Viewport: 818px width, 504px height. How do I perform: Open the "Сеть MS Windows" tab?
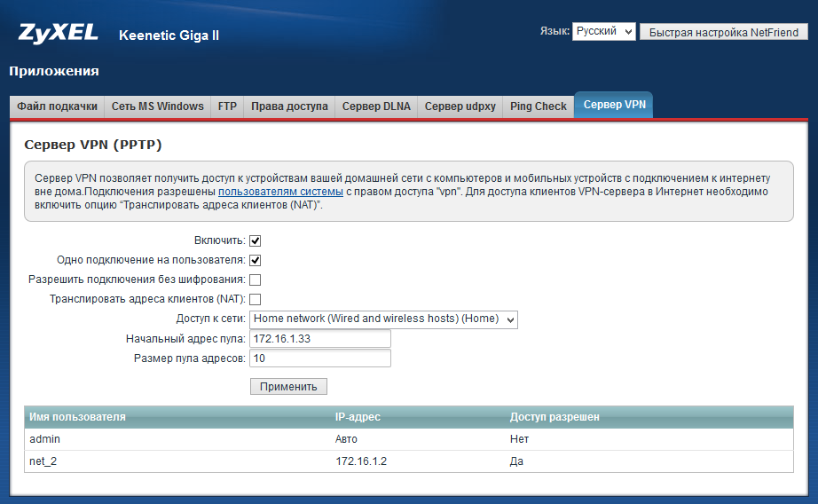tap(157, 106)
